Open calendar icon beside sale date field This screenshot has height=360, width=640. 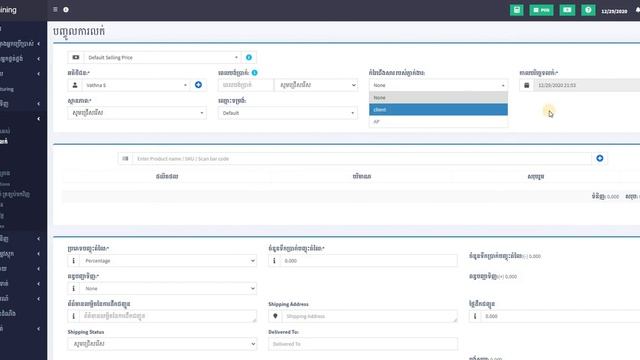click(527, 85)
